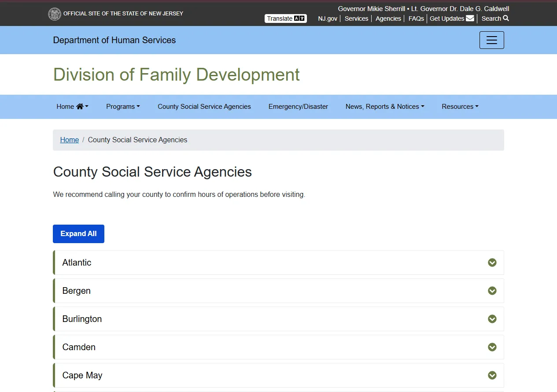The width and height of the screenshot is (557, 392).
Task: Open the Programs dropdown menu
Action: (x=123, y=107)
